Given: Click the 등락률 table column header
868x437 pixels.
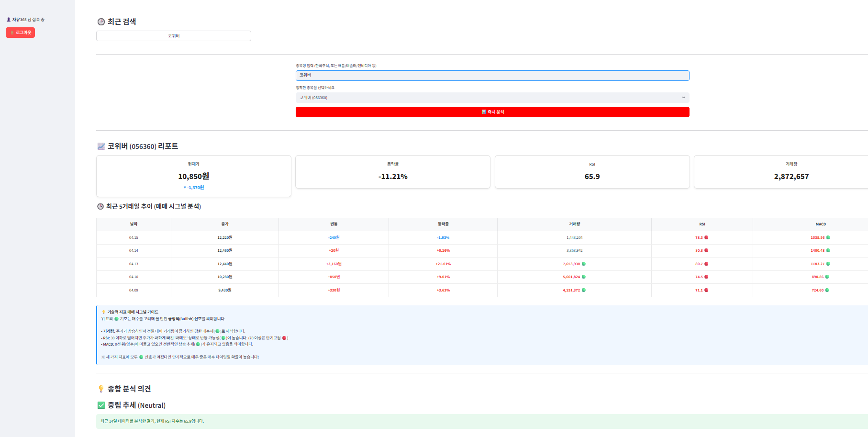Looking at the screenshot, I should 443,224.
